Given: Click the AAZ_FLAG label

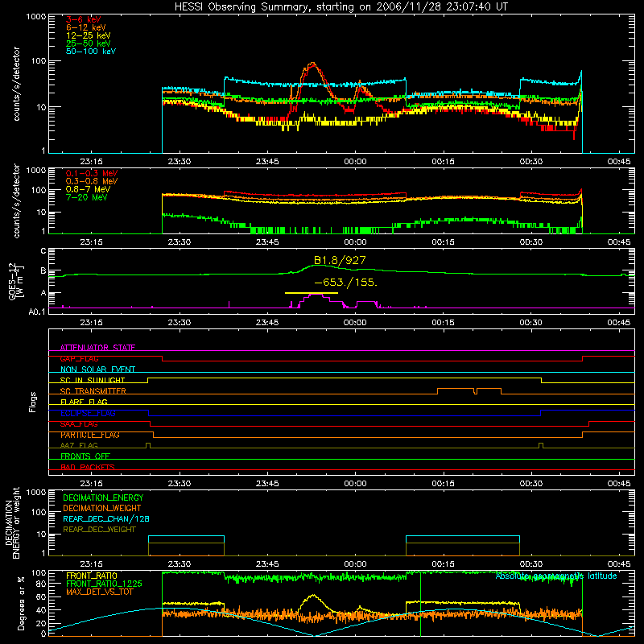Looking at the screenshot, I should pyautogui.click(x=79, y=445).
